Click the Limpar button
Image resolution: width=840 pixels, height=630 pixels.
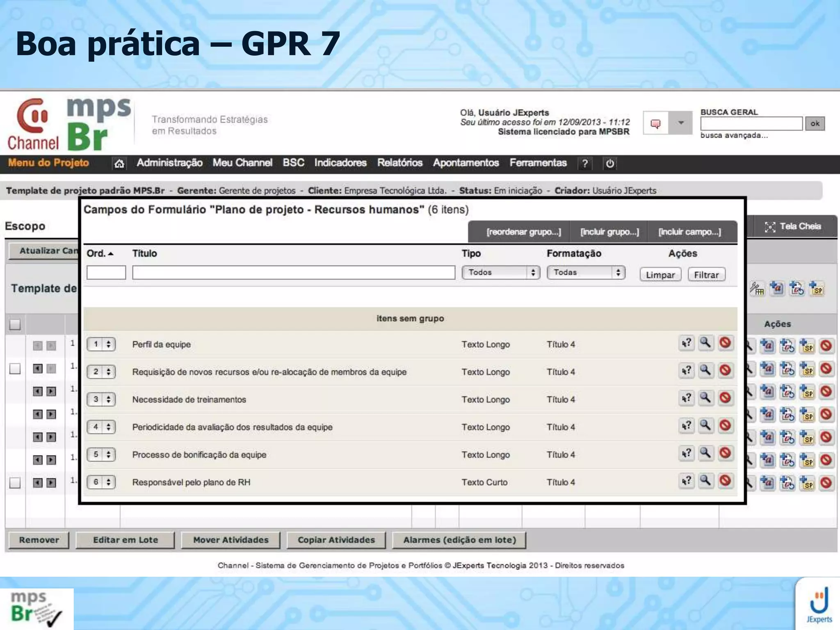pyautogui.click(x=660, y=275)
